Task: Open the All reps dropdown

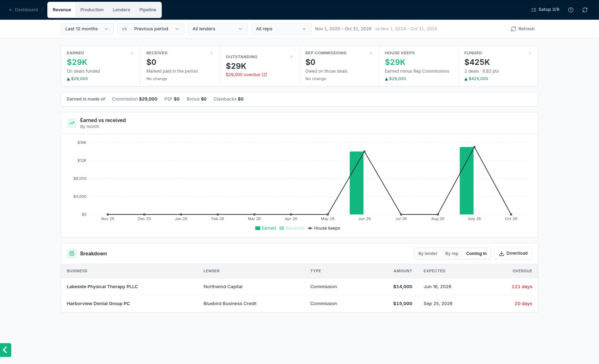Action: 281,29
